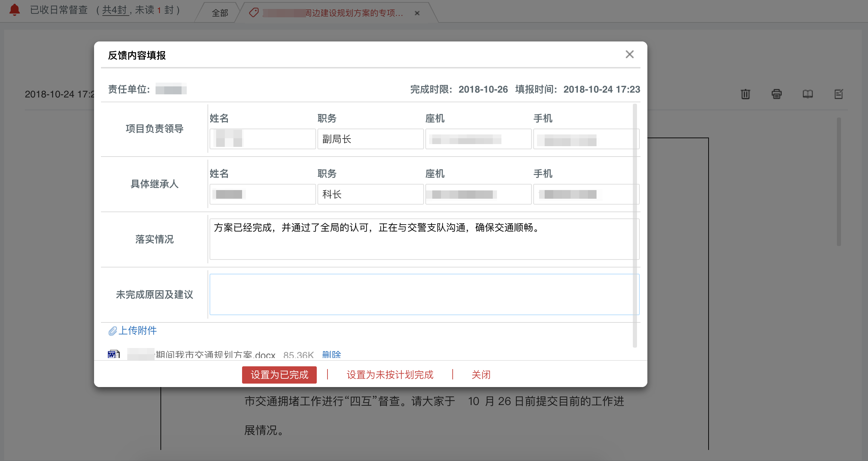868x461 pixels.
Task: Click the 关闭 text button
Action: pos(481,375)
